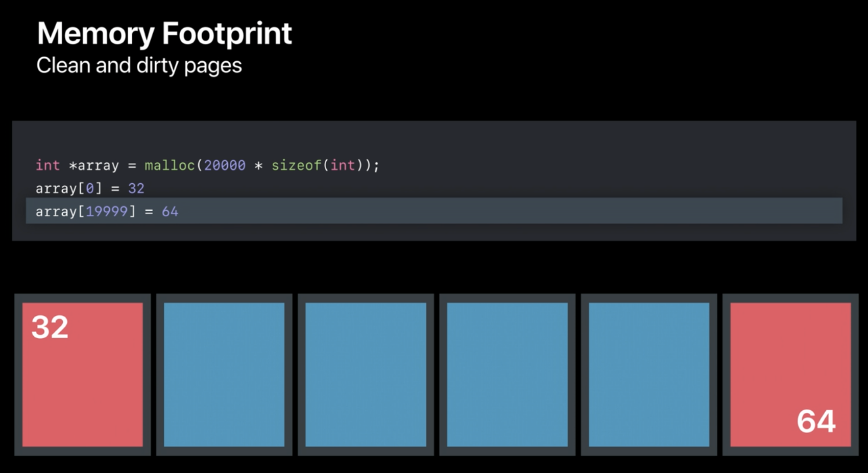Click the "20000" value in malloc call
This screenshot has width=868, height=473.
click(225, 165)
